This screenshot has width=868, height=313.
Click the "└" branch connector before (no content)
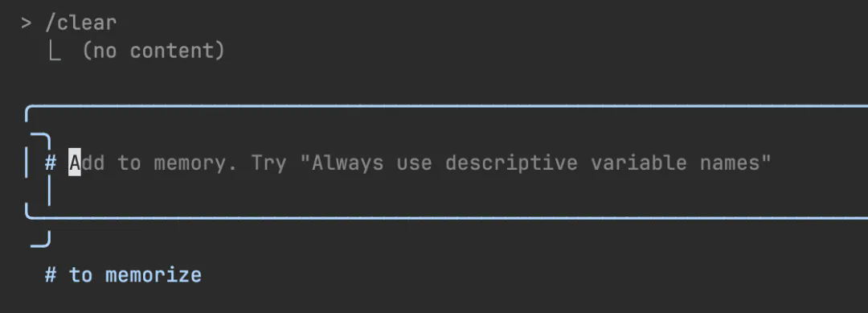pos(55,51)
